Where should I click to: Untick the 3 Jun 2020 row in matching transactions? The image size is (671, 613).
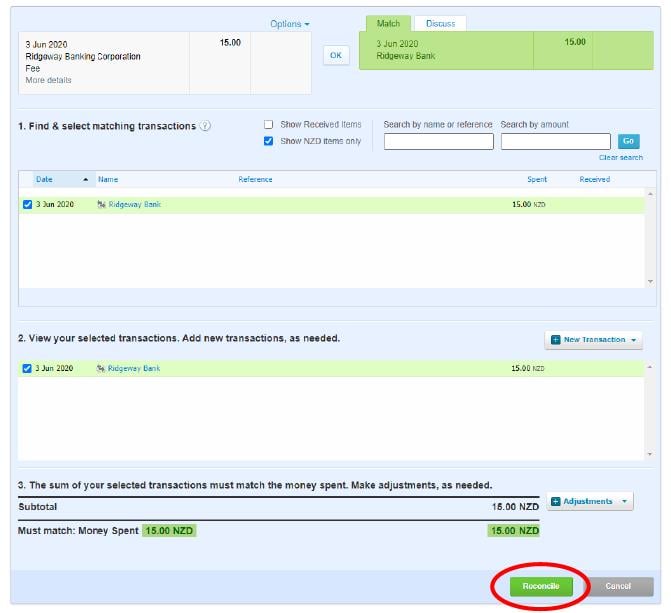[27, 204]
